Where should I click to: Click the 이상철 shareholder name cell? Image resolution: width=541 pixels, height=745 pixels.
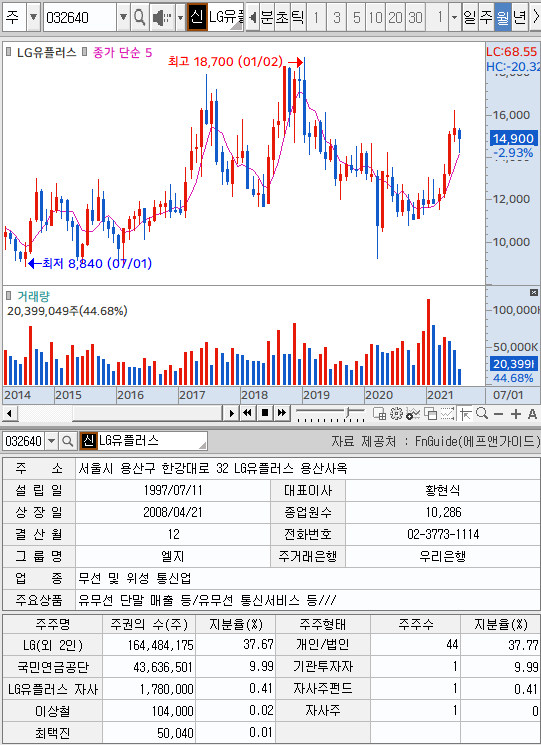[53, 711]
